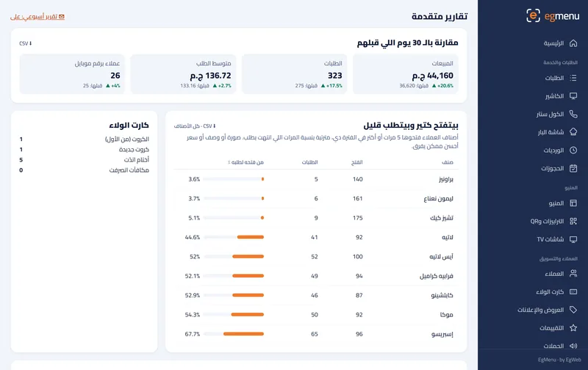Image resolution: width=588 pixels, height=370 pixels.
Task: Select the الطلبات 323 orders card
Action: point(295,74)
